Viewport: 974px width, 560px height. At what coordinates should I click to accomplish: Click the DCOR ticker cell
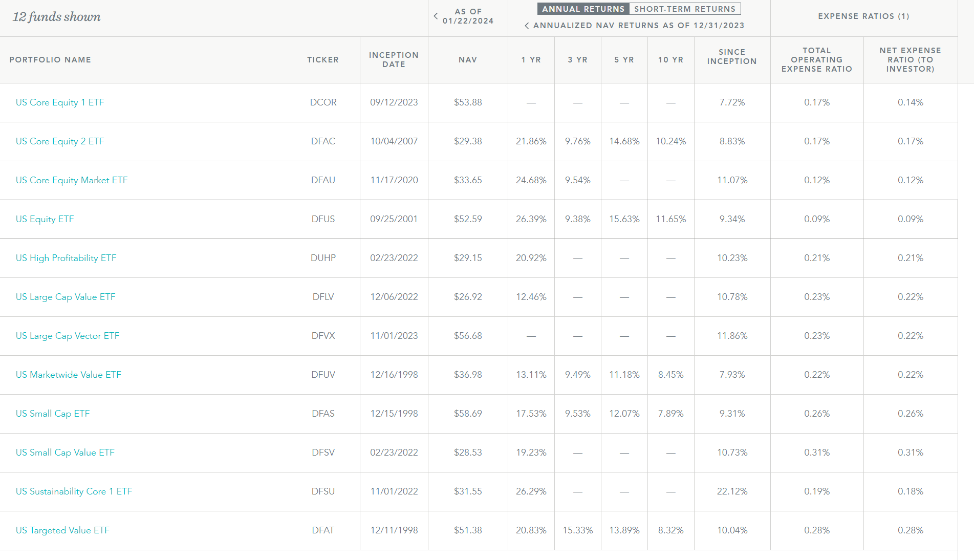[323, 102]
